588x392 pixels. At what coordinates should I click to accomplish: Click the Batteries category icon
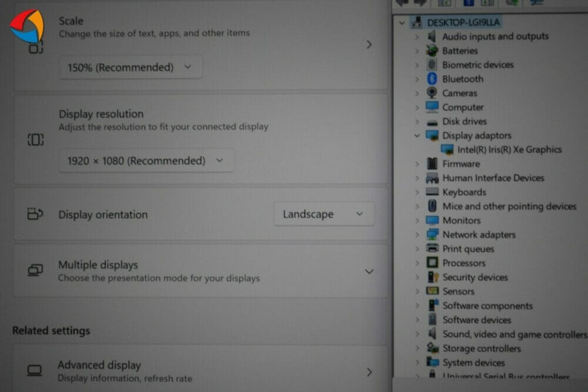[x=432, y=50]
